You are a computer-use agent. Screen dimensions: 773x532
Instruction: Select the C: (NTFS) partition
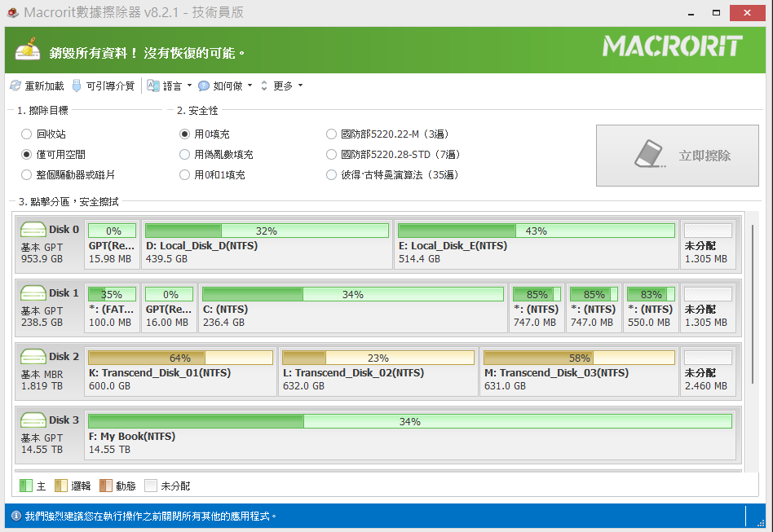[x=352, y=309]
